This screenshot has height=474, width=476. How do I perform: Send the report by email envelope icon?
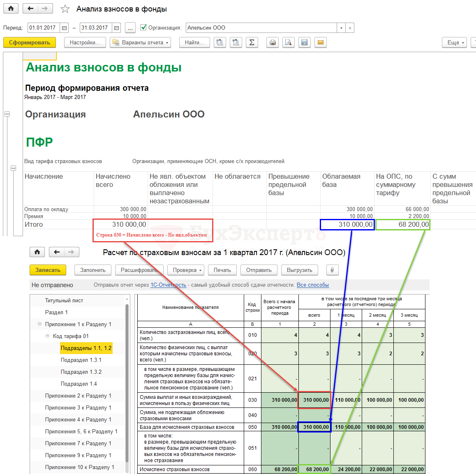pos(320,42)
